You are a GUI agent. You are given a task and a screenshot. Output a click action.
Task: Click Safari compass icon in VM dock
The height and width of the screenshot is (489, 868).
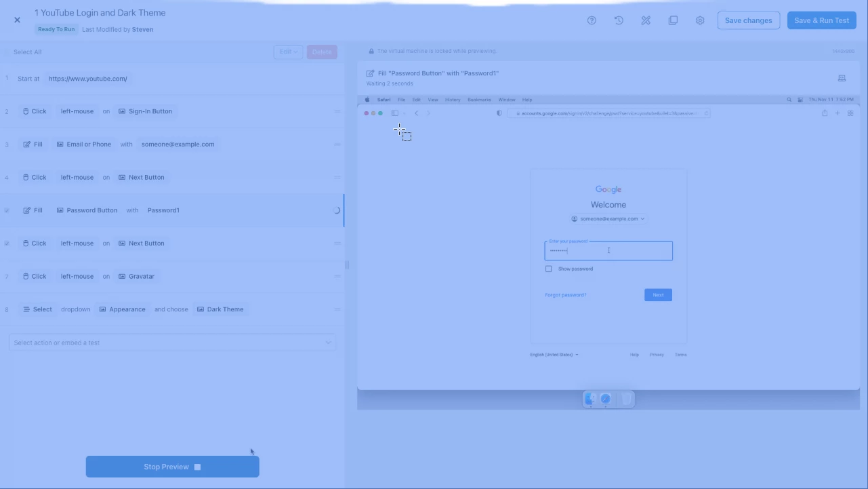pos(606,399)
